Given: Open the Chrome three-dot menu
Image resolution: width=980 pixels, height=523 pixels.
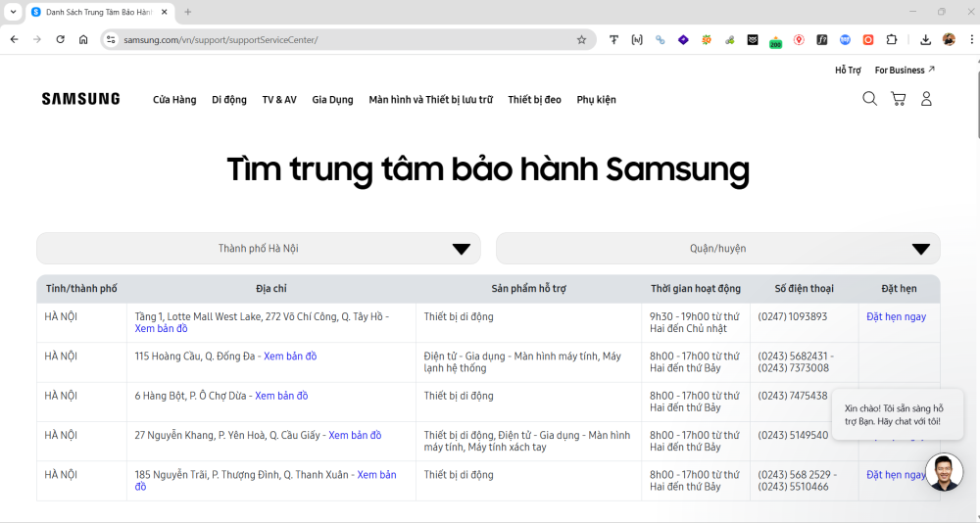Looking at the screenshot, I should [971, 39].
